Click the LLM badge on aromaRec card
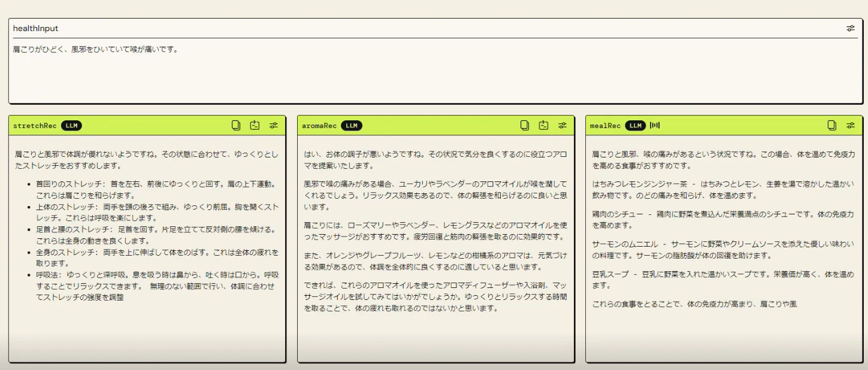Screen dimensions: 868x370 pyautogui.click(x=352, y=126)
